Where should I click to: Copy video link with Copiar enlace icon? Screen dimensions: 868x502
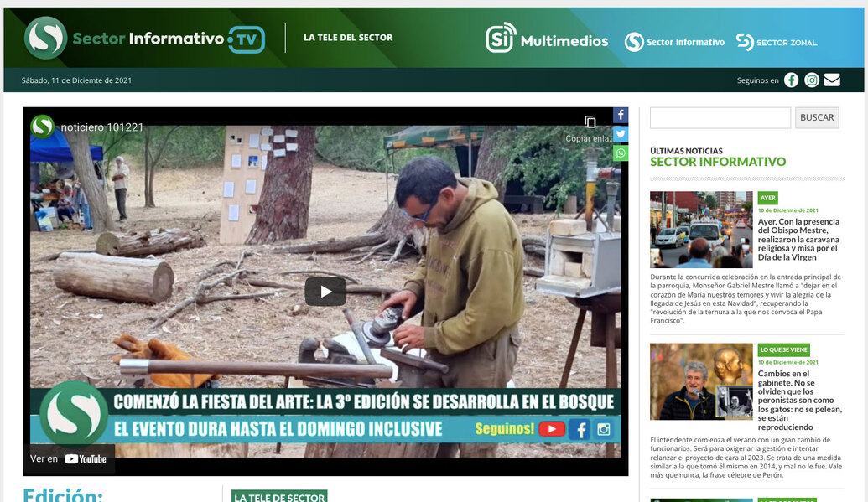pyautogui.click(x=590, y=122)
